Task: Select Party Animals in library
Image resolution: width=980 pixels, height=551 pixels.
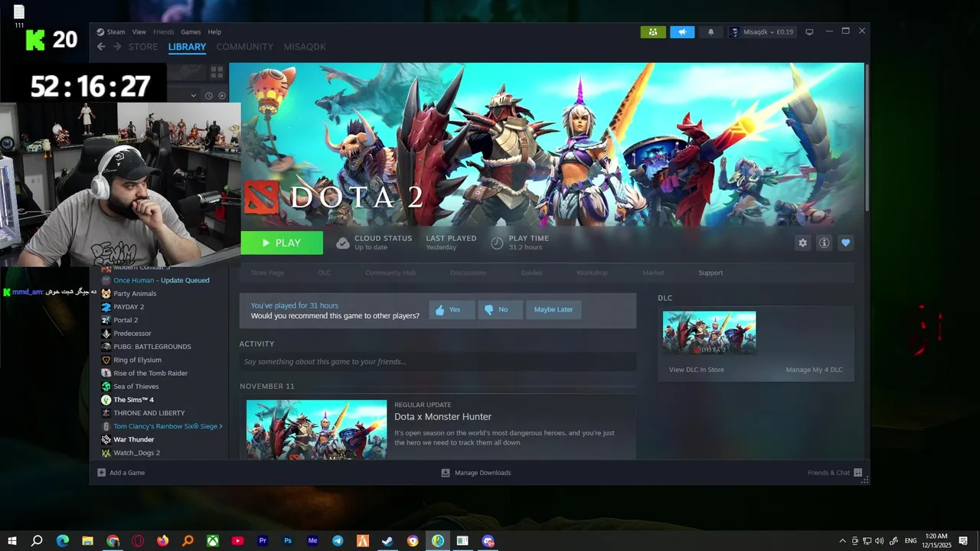Action: click(135, 294)
